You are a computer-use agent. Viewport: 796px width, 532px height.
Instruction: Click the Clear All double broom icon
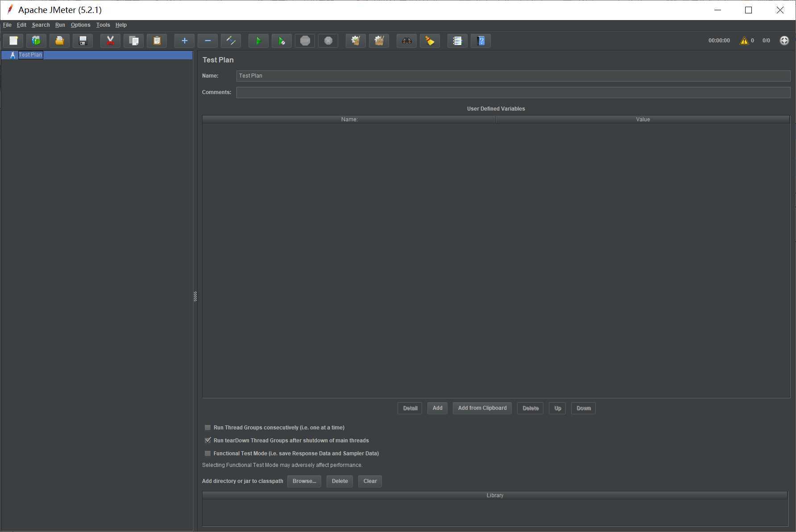click(379, 41)
